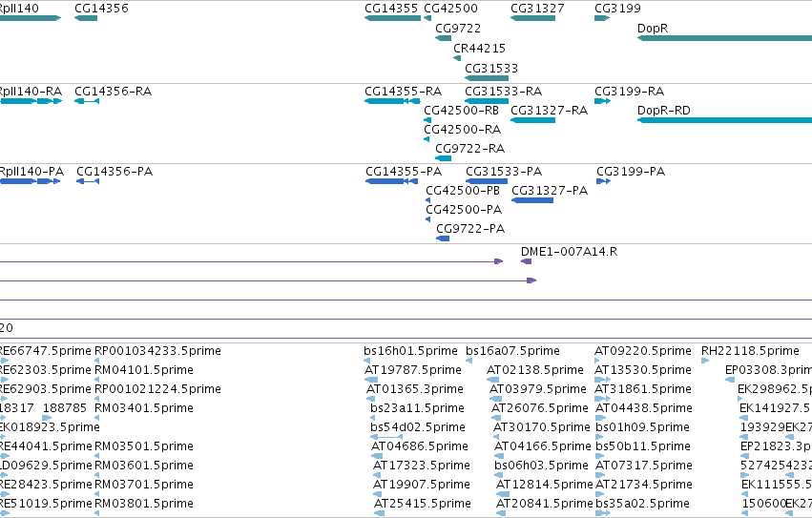Viewport: 812px width, 518px height.
Task: Select the RM03801.5prime EST label
Action: [144, 504]
